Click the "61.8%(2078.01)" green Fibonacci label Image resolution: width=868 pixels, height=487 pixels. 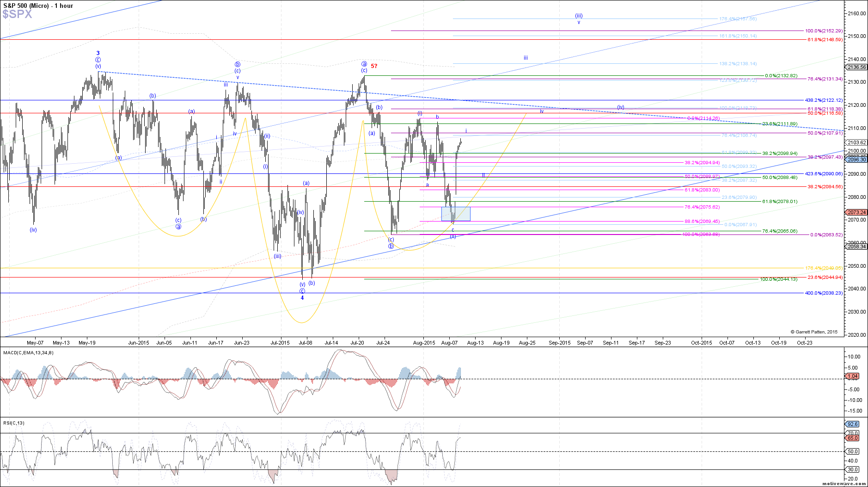[x=780, y=202]
